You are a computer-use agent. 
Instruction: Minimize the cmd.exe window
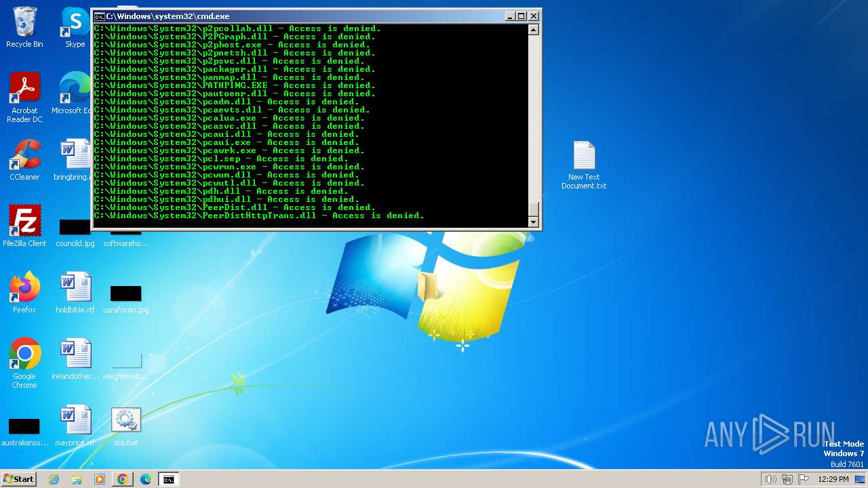[x=510, y=16]
